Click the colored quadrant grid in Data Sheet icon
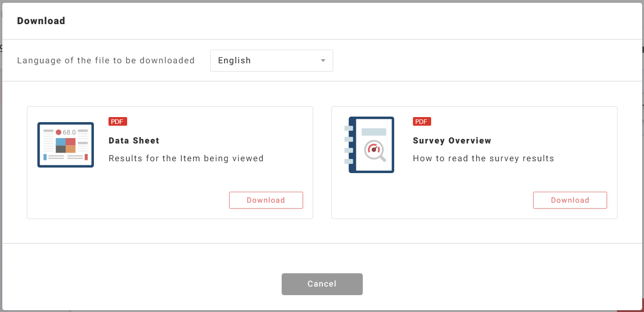644x312 pixels. point(65,145)
